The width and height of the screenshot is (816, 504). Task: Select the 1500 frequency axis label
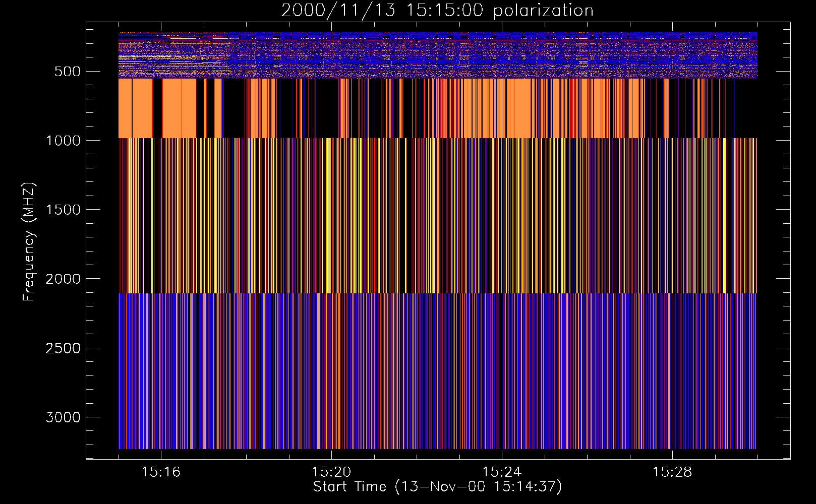tap(63, 210)
